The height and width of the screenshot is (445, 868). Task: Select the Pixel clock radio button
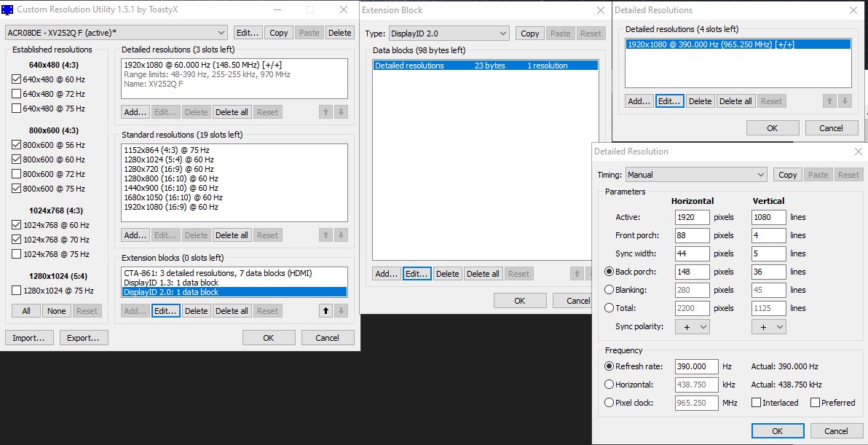tap(609, 403)
